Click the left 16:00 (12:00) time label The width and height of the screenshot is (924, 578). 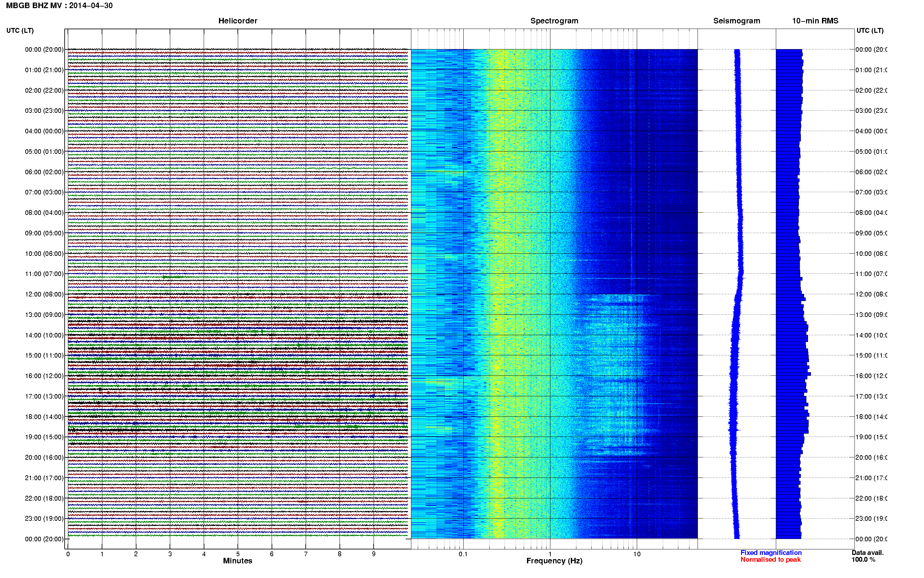[44, 376]
